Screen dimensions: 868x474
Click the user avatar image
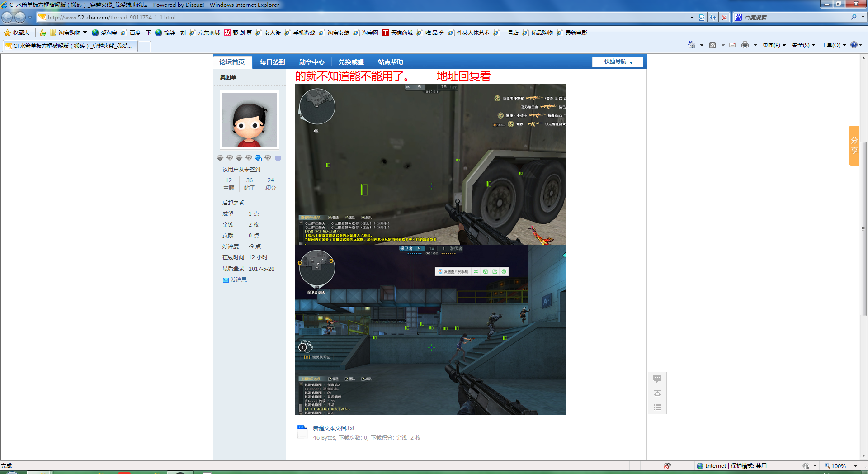coord(249,120)
